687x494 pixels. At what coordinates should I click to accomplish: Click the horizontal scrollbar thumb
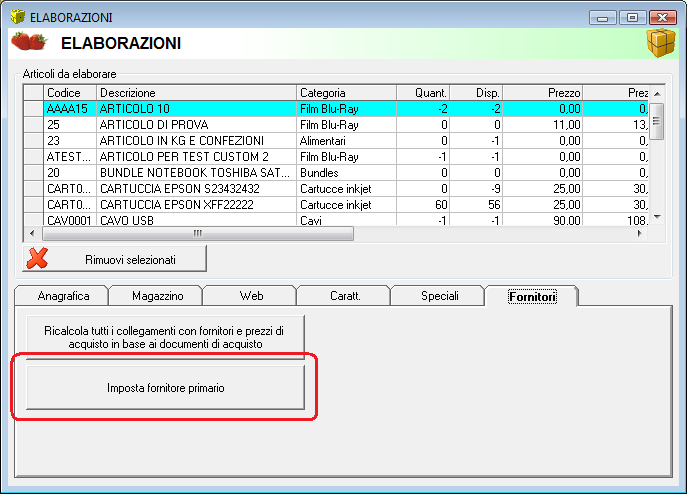click(198, 234)
